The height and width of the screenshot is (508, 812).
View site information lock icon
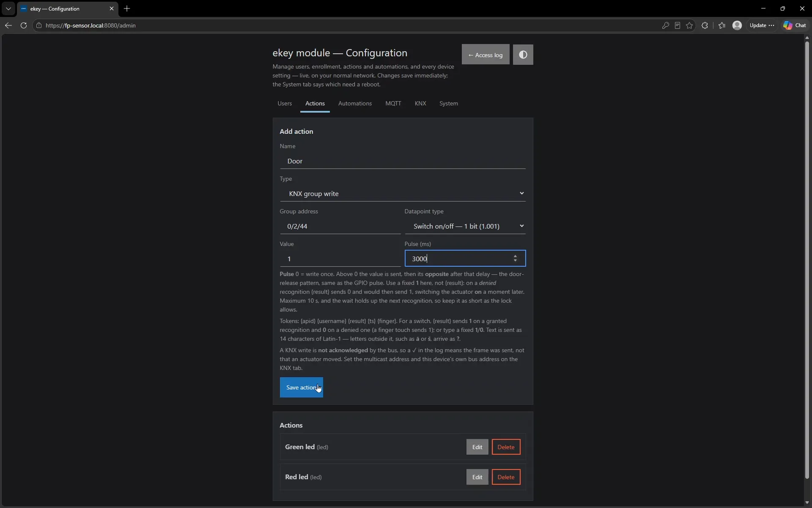click(x=39, y=25)
